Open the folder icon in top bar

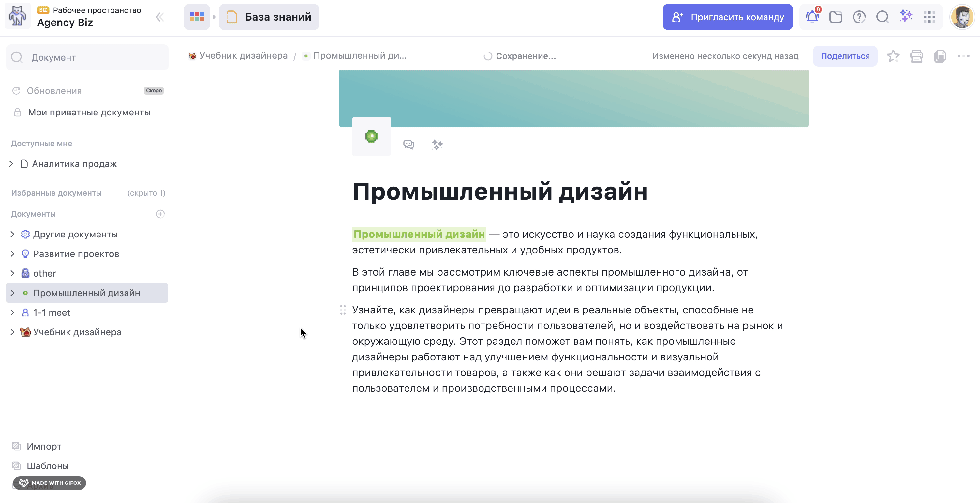pyautogui.click(x=836, y=17)
